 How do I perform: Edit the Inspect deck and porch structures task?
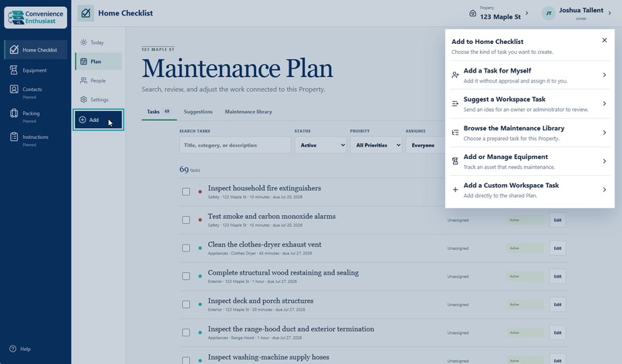[557, 305]
